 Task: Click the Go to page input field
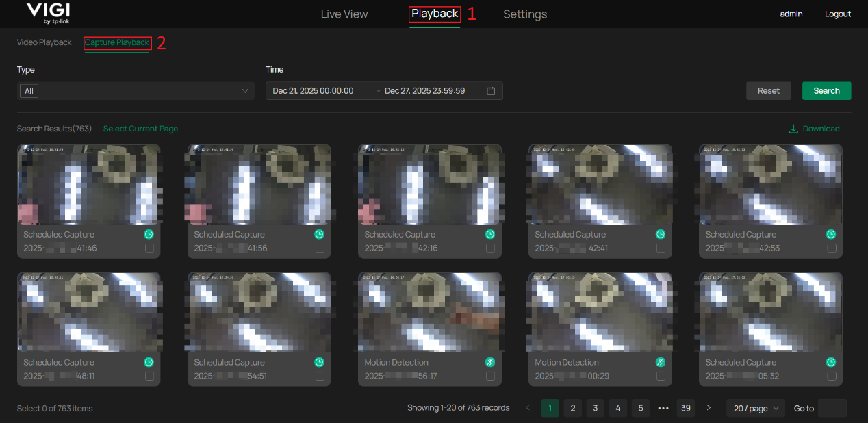coord(832,409)
